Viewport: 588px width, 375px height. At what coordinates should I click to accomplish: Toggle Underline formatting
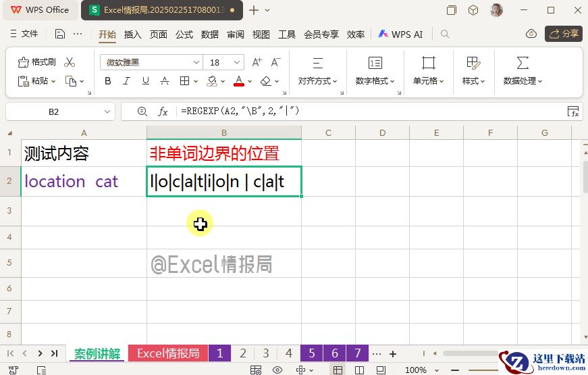[x=146, y=80]
